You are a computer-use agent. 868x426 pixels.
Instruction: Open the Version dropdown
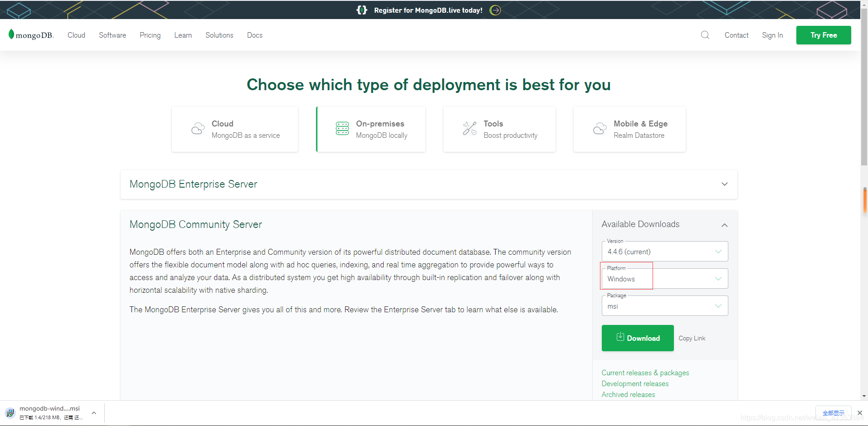[665, 252]
